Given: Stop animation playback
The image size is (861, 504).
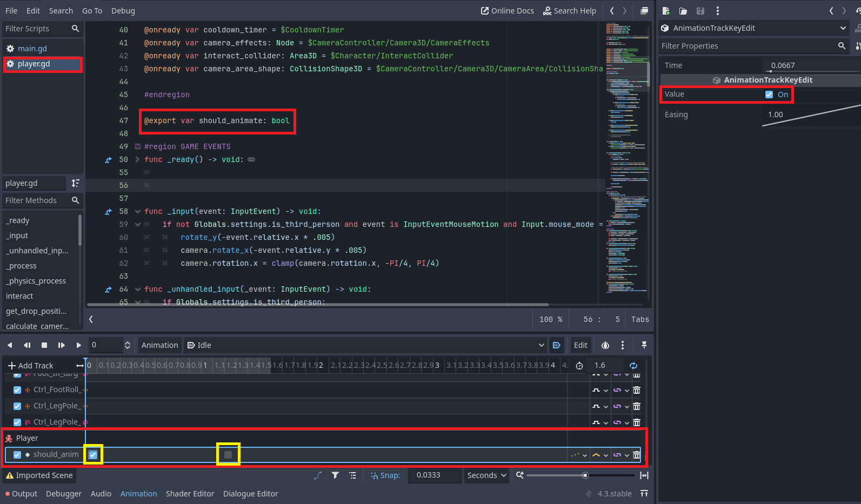Looking at the screenshot, I should [x=44, y=345].
